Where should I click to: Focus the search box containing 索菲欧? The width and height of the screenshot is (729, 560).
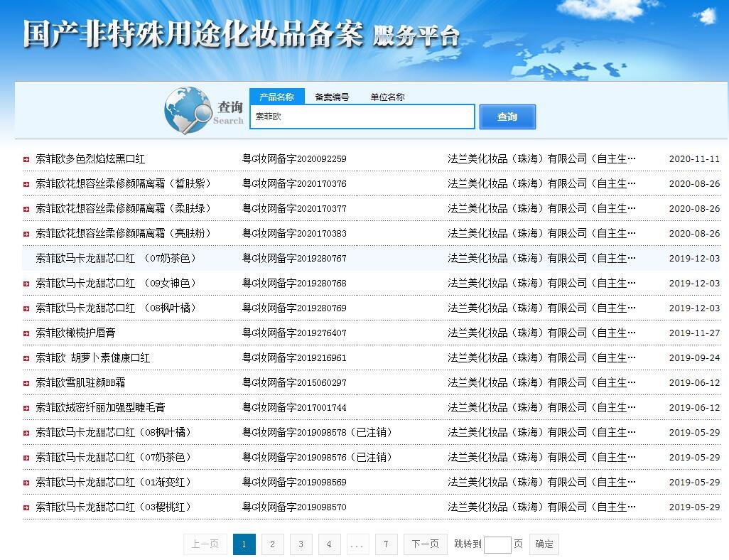[362, 117]
